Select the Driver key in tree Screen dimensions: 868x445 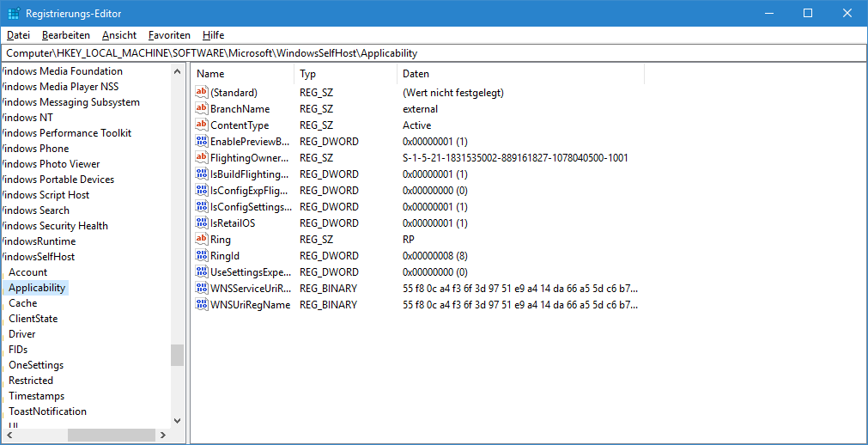(22, 334)
